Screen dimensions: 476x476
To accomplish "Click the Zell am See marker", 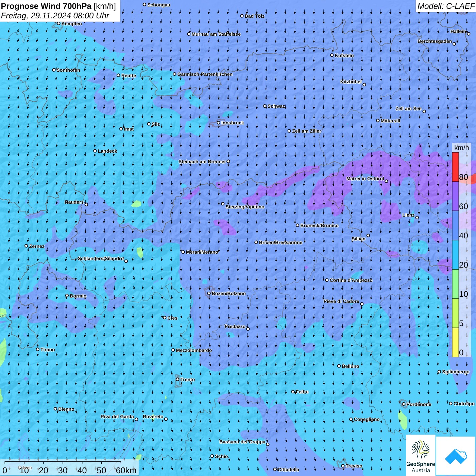I will [424, 111].
